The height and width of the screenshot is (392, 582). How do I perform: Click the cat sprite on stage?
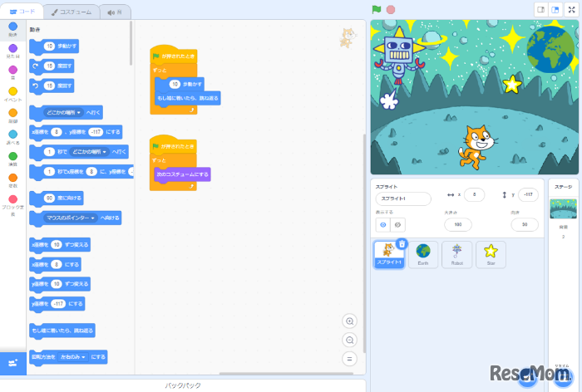pos(477,147)
